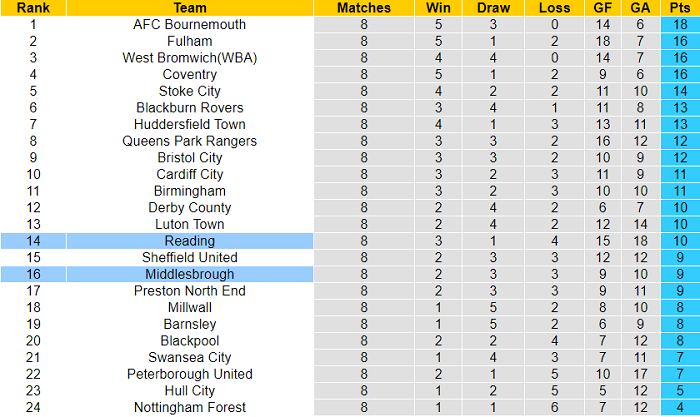Click the Huddersfield Town team name
The height and width of the screenshot is (417, 700).
click(190, 124)
